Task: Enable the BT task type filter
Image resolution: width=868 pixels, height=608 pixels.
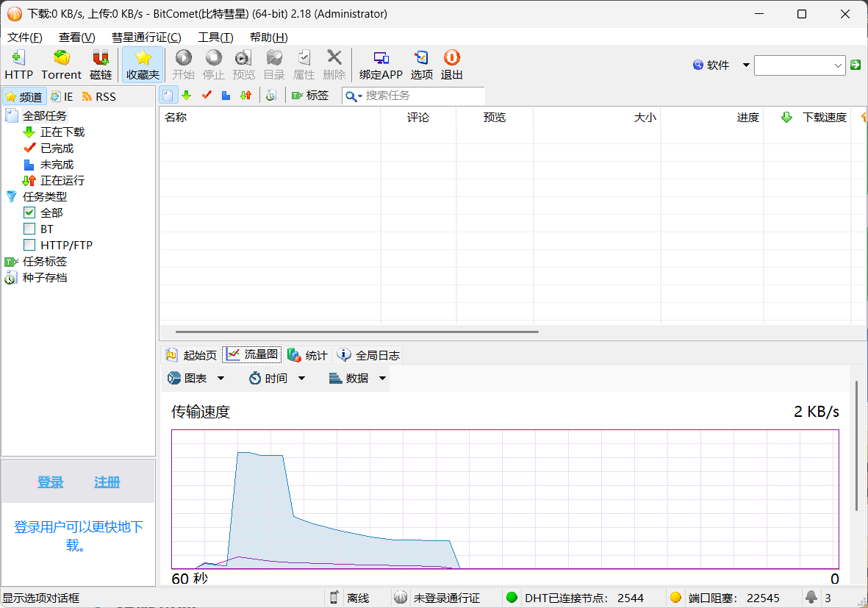Action: [x=30, y=229]
